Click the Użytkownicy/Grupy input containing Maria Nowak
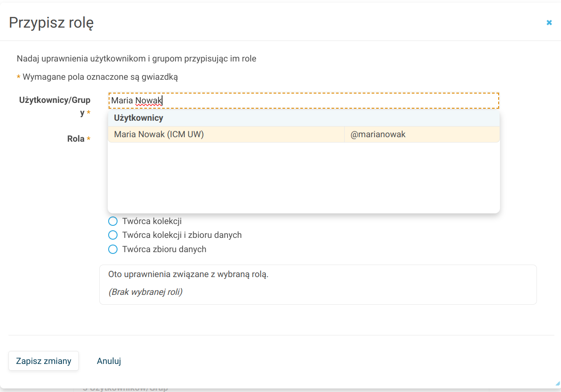The width and height of the screenshot is (561, 392). [303, 101]
